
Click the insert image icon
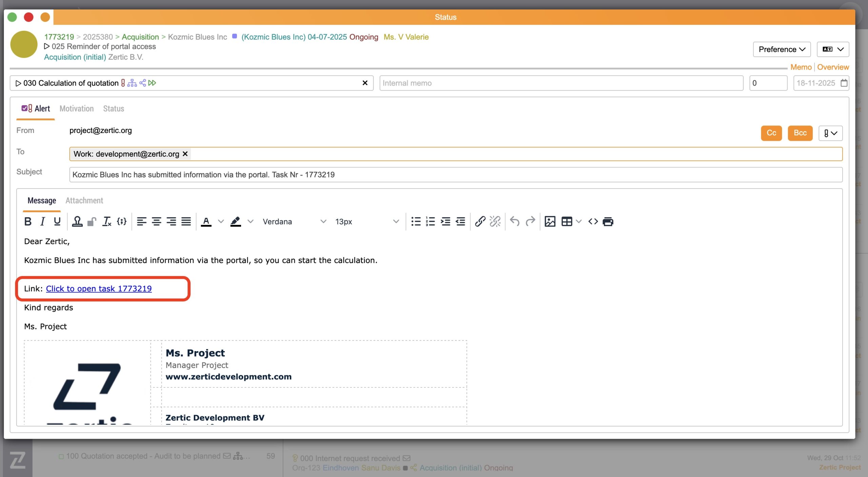pos(550,222)
